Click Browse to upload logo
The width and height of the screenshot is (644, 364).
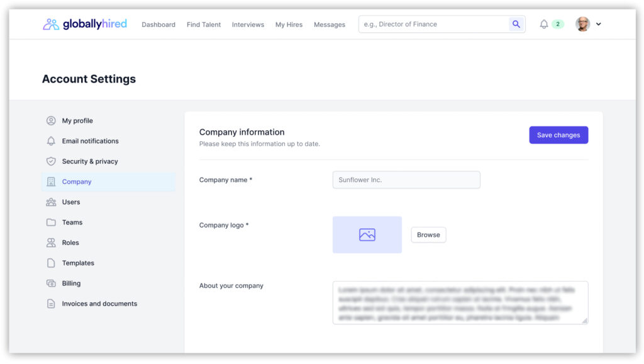click(x=428, y=235)
